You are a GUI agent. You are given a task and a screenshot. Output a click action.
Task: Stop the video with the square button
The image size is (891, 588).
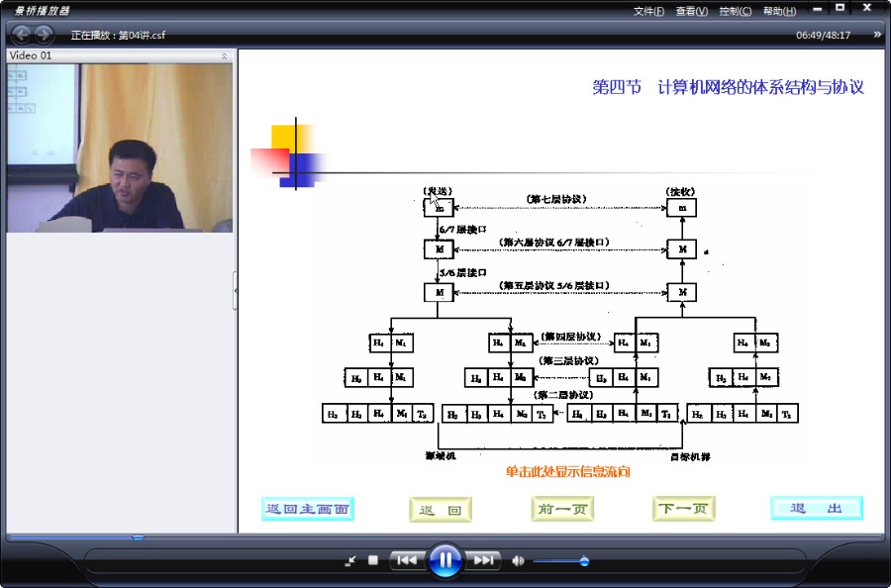pos(373,560)
